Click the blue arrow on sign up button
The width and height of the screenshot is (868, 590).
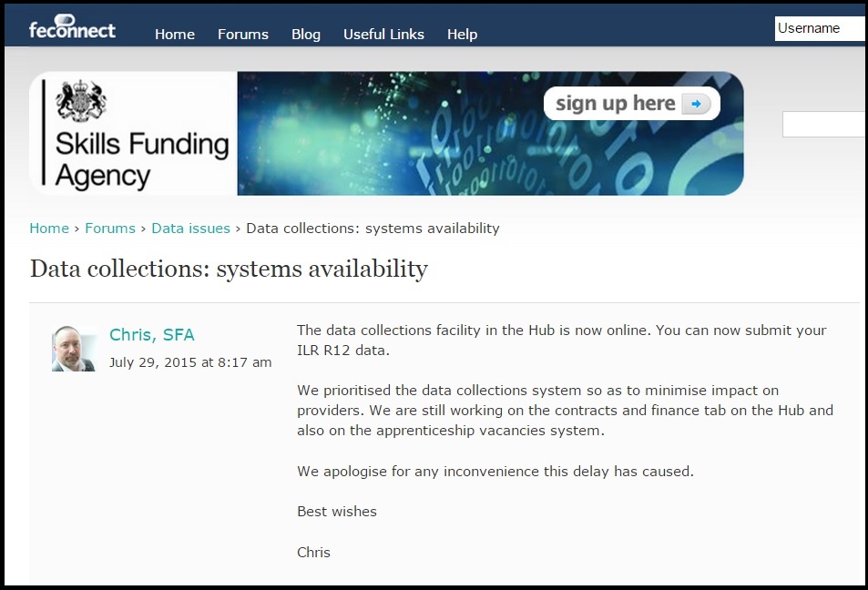(x=696, y=104)
